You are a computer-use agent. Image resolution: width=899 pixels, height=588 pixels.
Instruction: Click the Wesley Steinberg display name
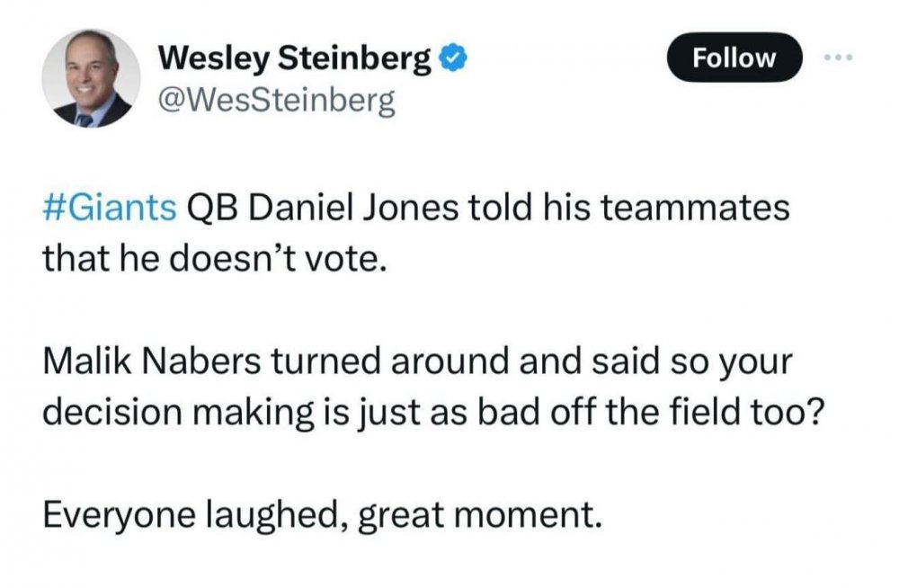point(295,59)
